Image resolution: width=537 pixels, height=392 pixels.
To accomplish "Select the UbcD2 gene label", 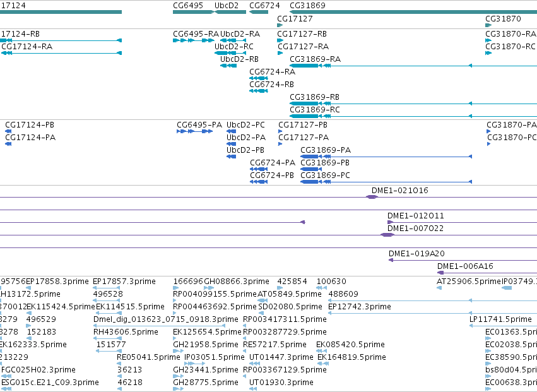I will (227, 6).
